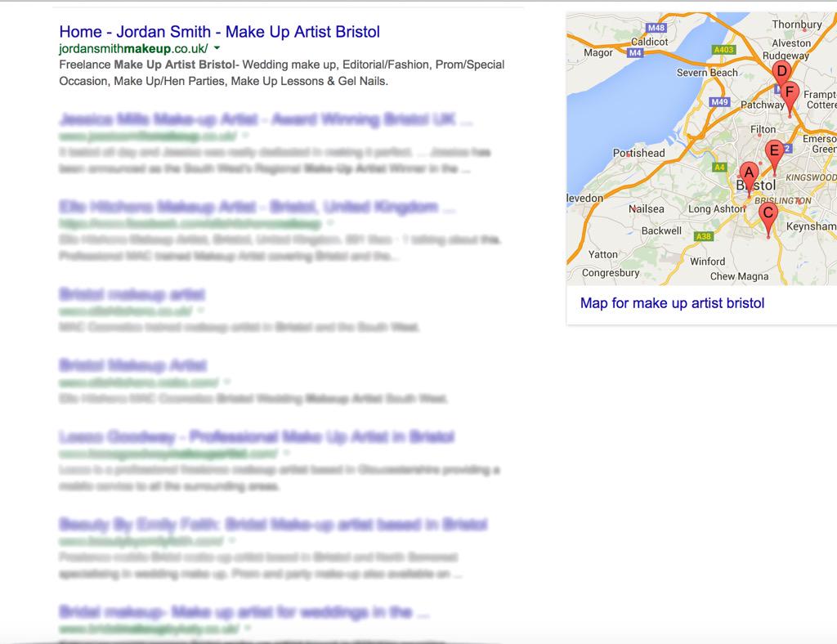
Task: Click the M49 road badge on the map
Action: [719, 102]
